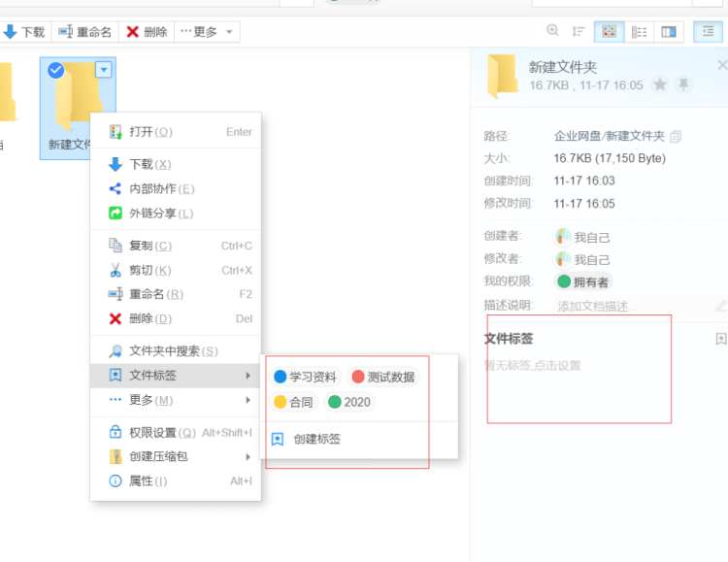
Task: Switch to split-pane view layout
Action: [668, 32]
